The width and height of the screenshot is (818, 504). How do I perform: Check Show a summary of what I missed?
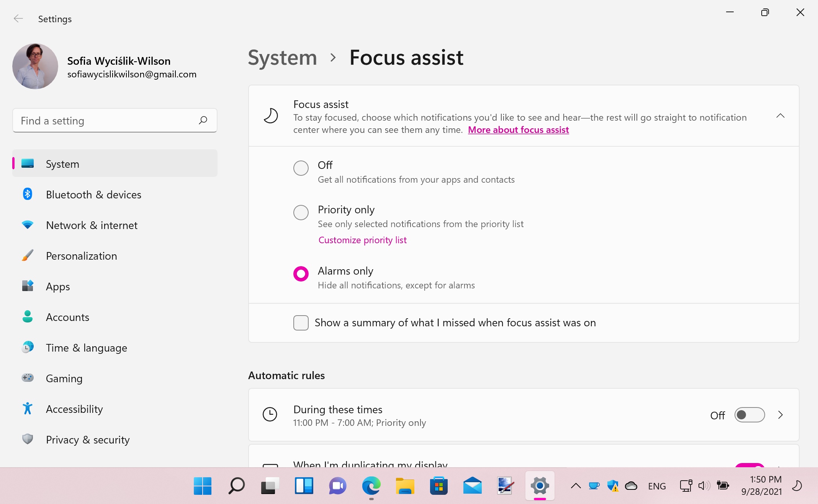pyautogui.click(x=301, y=322)
